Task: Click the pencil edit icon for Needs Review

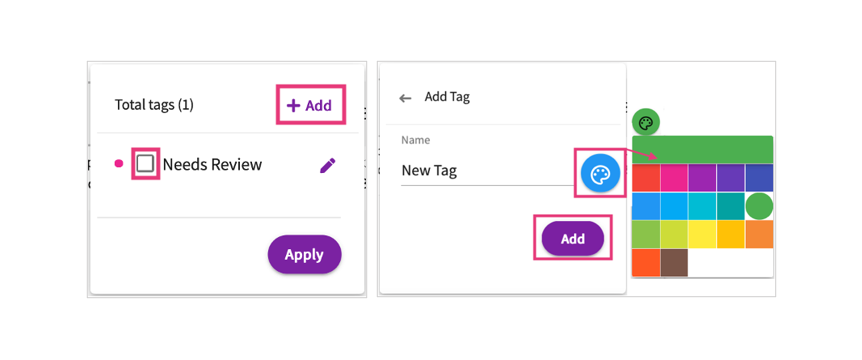Action: point(328,165)
